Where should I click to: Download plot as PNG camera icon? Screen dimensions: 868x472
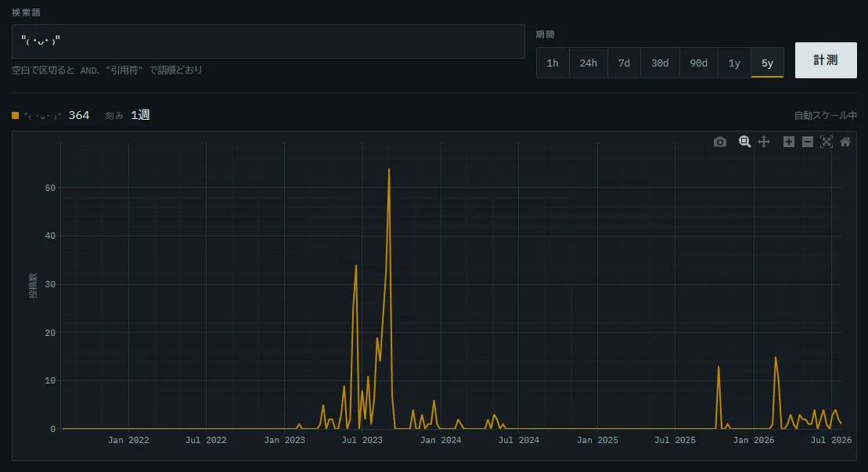pos(719,142)
